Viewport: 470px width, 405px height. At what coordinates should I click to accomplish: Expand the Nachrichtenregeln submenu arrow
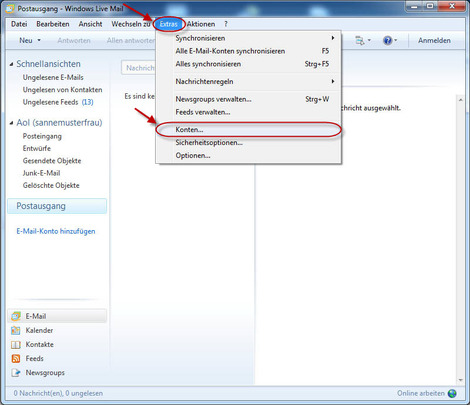333,81
